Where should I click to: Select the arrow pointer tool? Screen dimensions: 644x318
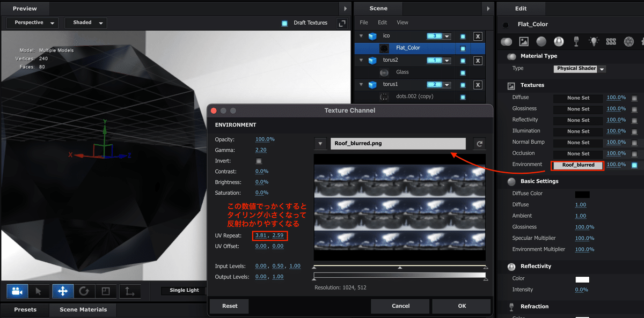(39, 291)
